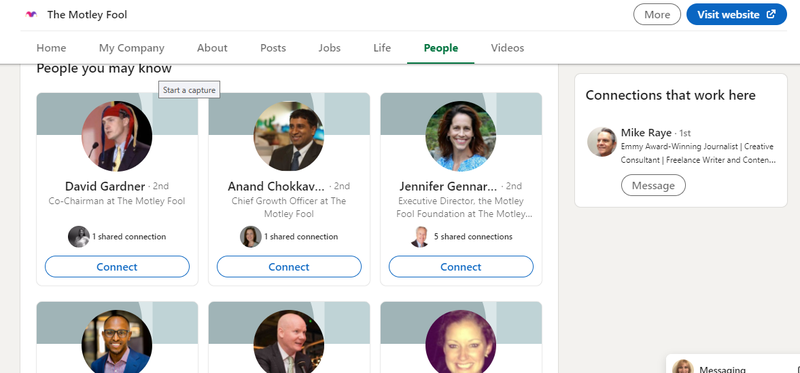Open the Messaging panel
Viewport: 800px width, 373px height.
click(x=722, y=369)
